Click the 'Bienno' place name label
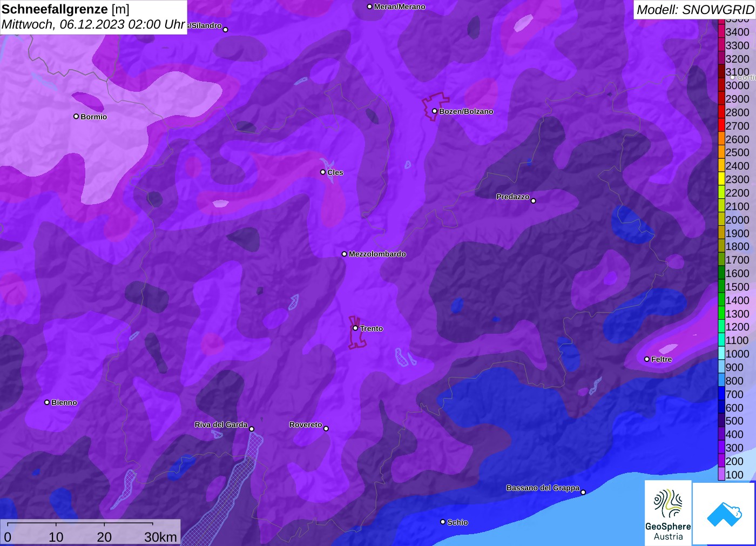The width and height of the screenshot is (756, 546). 64,402
